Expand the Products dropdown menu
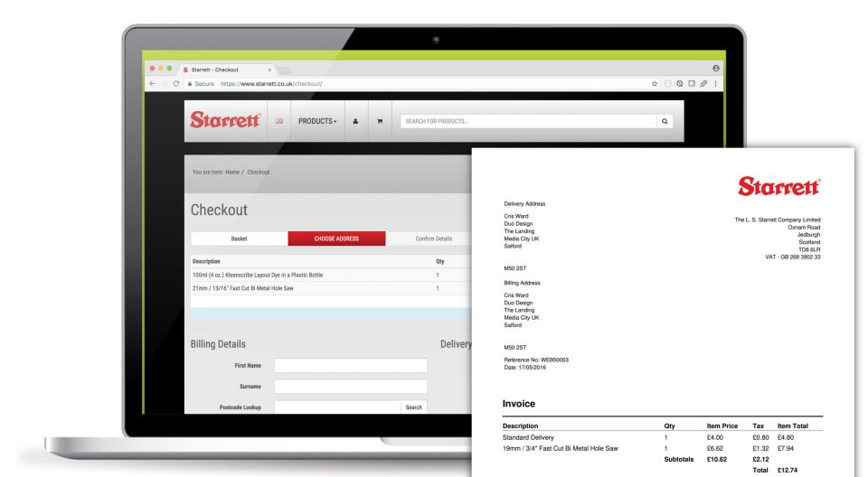 pyautogui.click(x=317, y=121)
